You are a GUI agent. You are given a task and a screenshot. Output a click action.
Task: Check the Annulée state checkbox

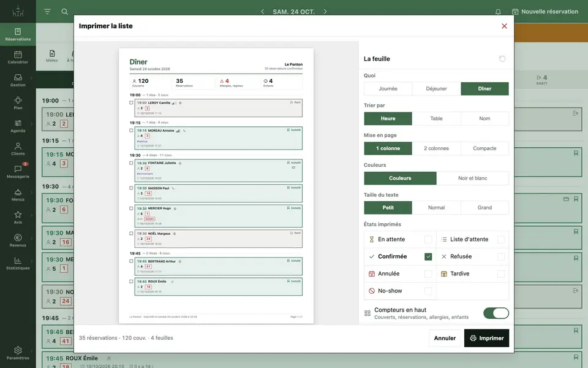click(x=428, y=274)
